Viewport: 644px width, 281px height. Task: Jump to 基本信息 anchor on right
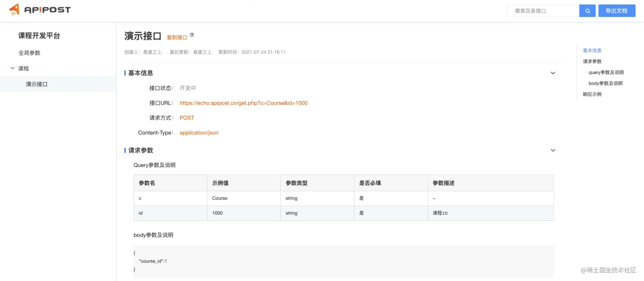(592, 50)
